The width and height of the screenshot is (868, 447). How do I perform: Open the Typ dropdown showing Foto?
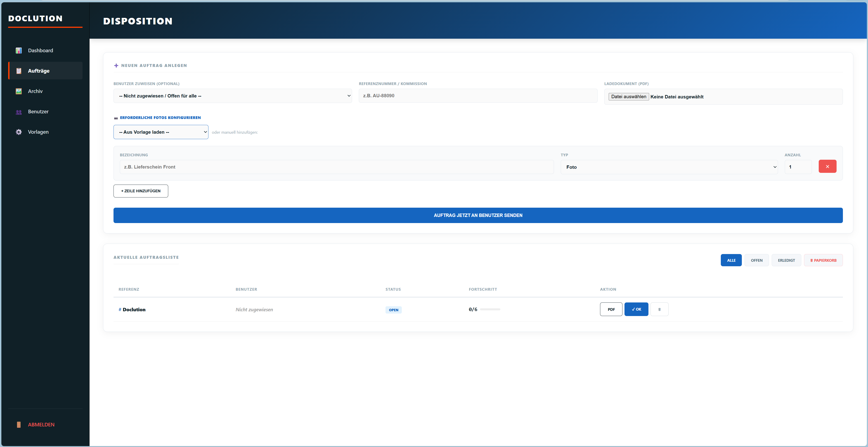pyautogui.click(x=669, y=167)
